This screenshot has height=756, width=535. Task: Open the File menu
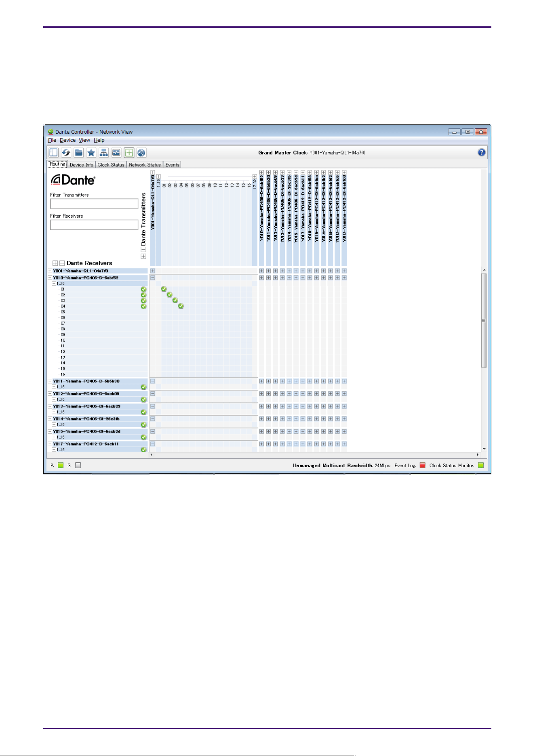(52, 140)
